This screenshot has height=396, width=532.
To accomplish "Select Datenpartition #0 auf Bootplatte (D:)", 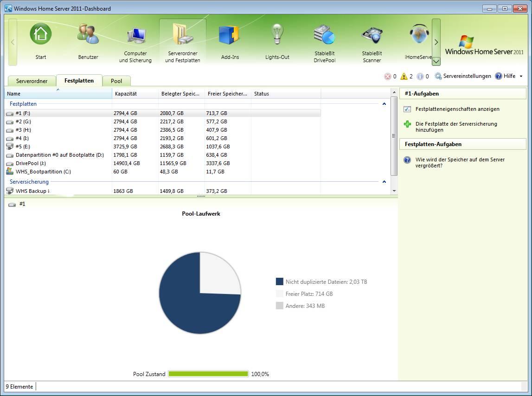I will click(162, 155).
